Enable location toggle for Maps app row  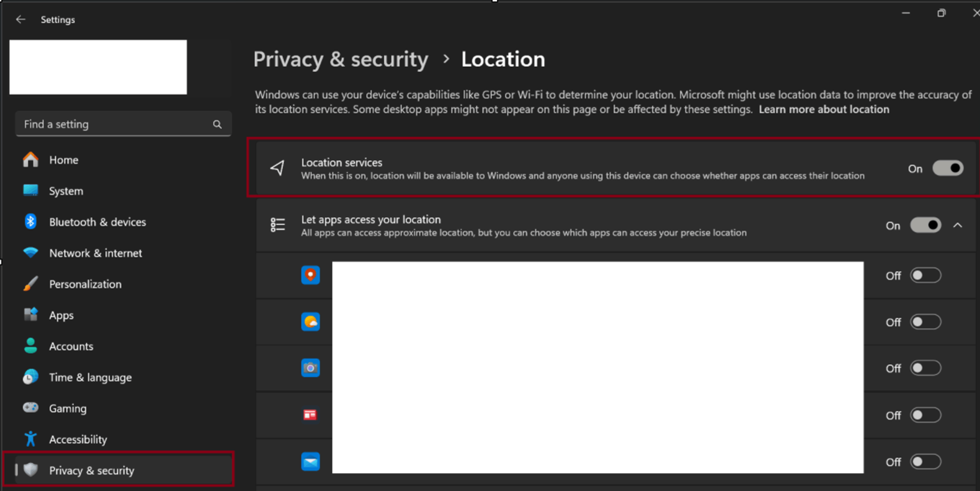click(x=926, y=275)
